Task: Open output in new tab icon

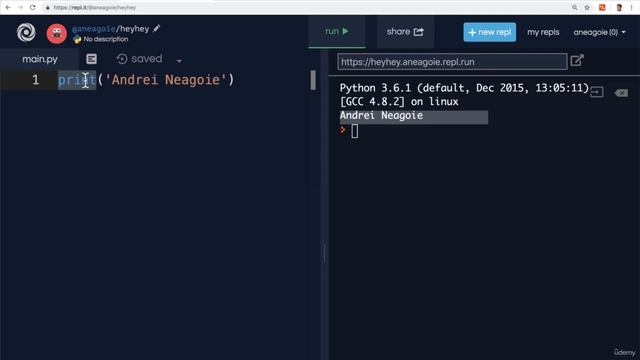Action: point(577,60)
